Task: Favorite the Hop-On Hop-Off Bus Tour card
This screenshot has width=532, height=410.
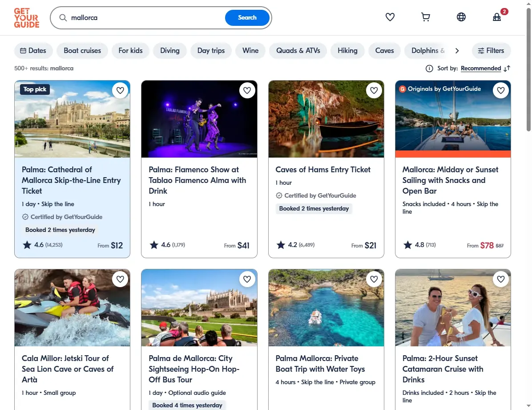Action: click(x=247, y=279)
